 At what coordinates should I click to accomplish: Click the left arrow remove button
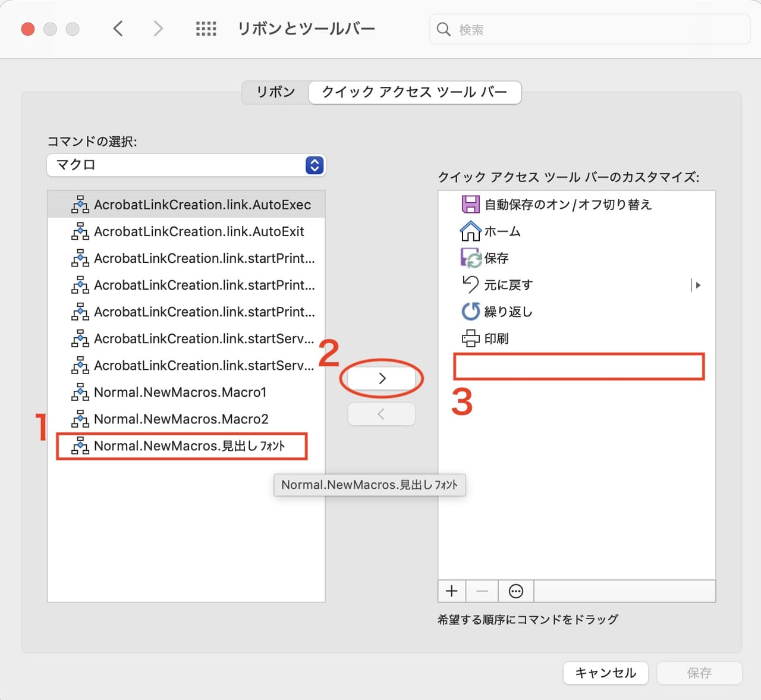(382, 415)
